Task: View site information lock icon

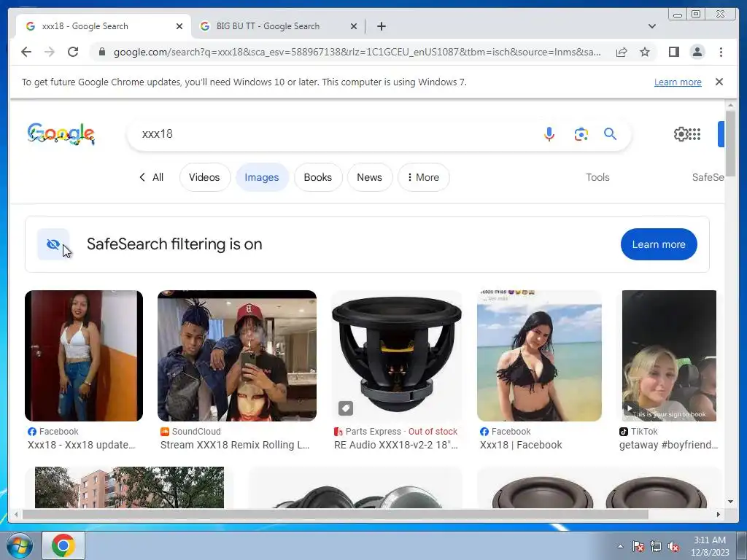Action: 102,52
